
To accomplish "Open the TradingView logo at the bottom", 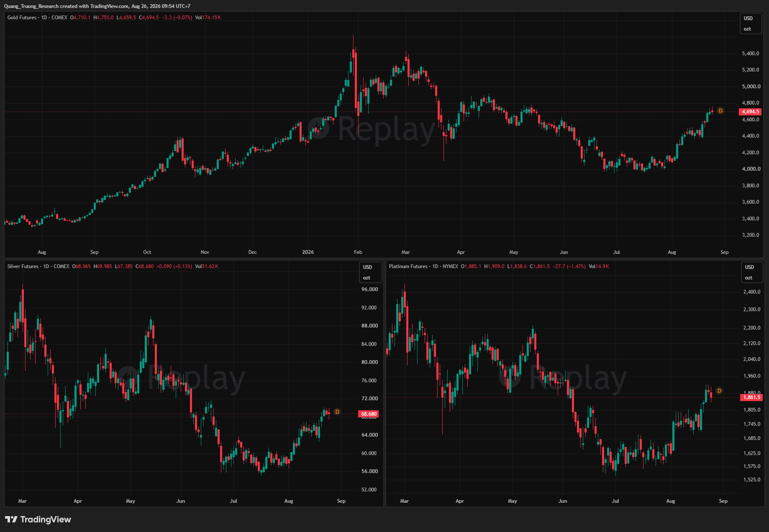I will click(x=38, y=519).
